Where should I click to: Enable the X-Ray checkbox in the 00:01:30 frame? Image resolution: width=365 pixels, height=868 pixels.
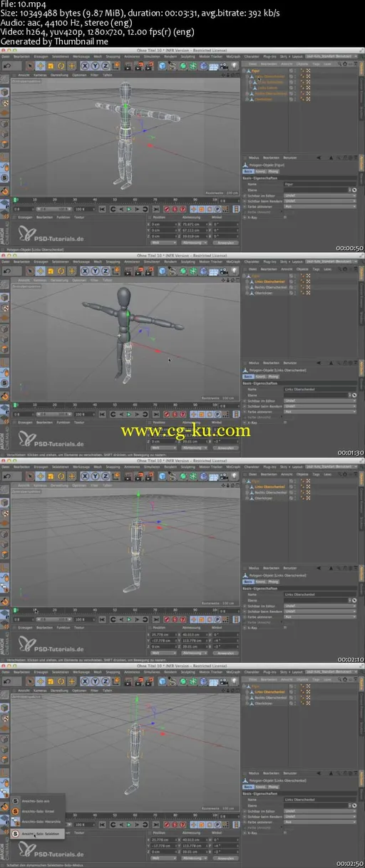285,423
